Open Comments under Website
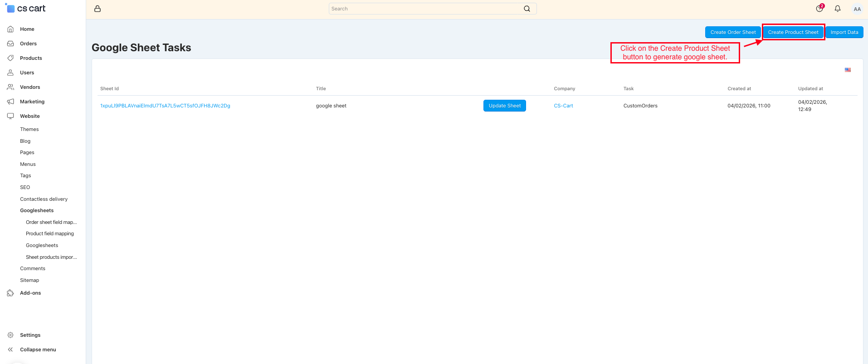868x364 pixels. (33, 268)
